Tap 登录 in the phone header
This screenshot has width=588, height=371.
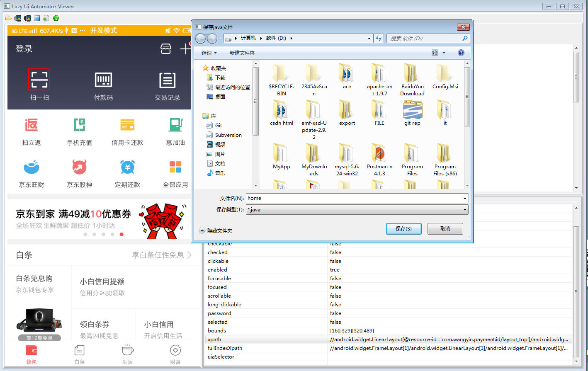click(24, 49)
